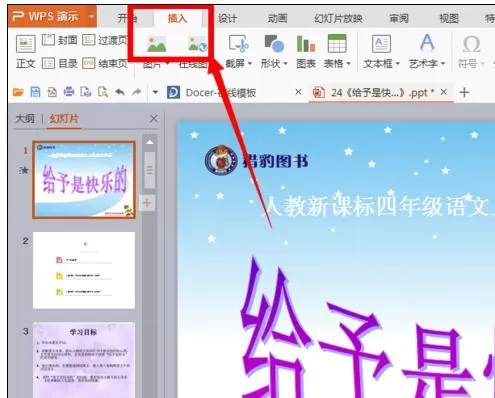This screenshot has width=495, height=398.
Task: Select slide 2 thumbnail
Action: click(x=84, y=270)
